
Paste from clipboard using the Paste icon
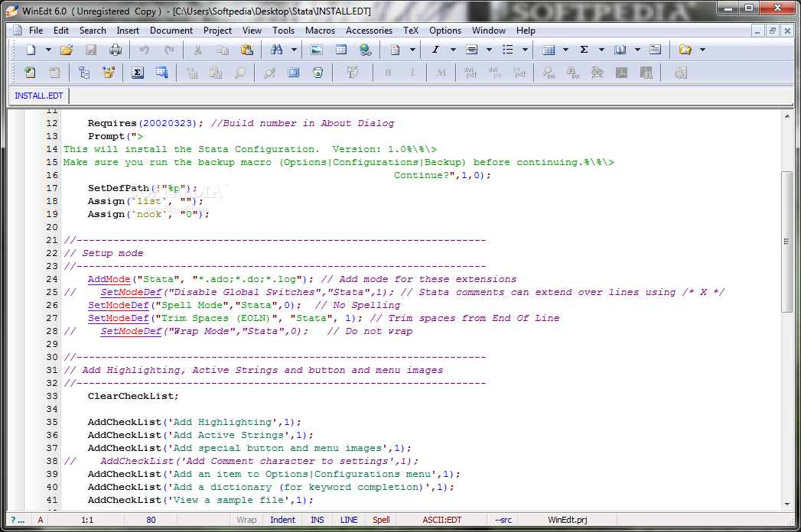(247, 50)
